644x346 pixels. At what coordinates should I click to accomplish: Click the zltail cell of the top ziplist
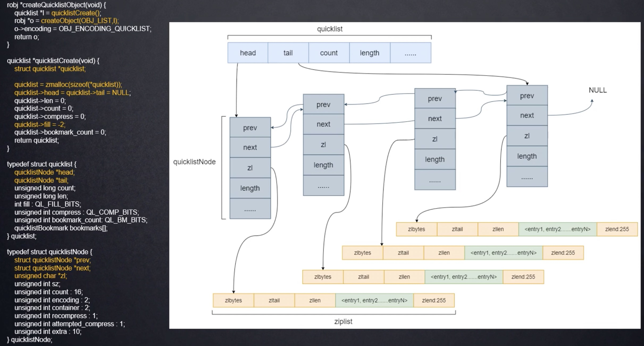[457, 229]
